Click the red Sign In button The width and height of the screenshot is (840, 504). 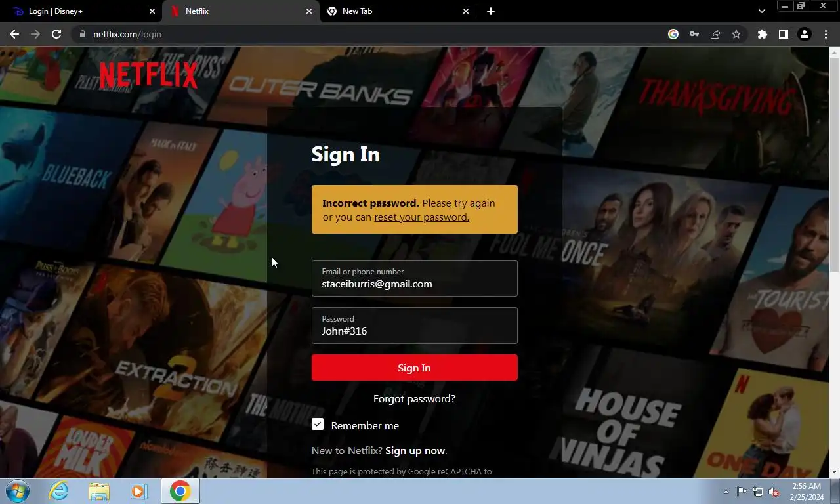414,367
